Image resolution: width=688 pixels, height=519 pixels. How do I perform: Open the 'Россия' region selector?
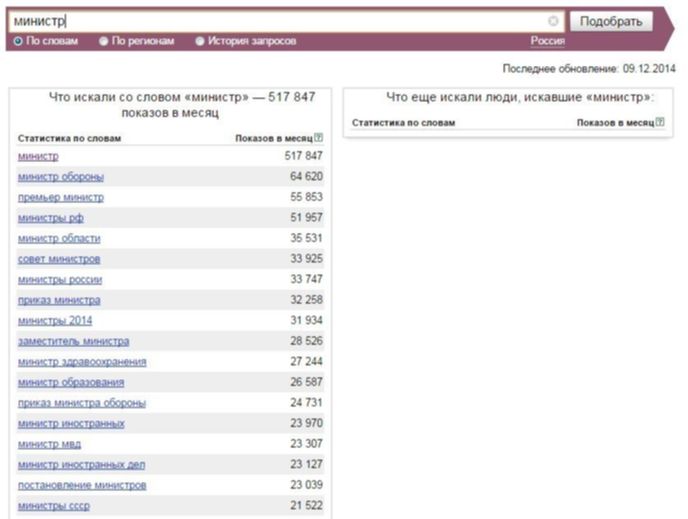click(x=548, y=41)
